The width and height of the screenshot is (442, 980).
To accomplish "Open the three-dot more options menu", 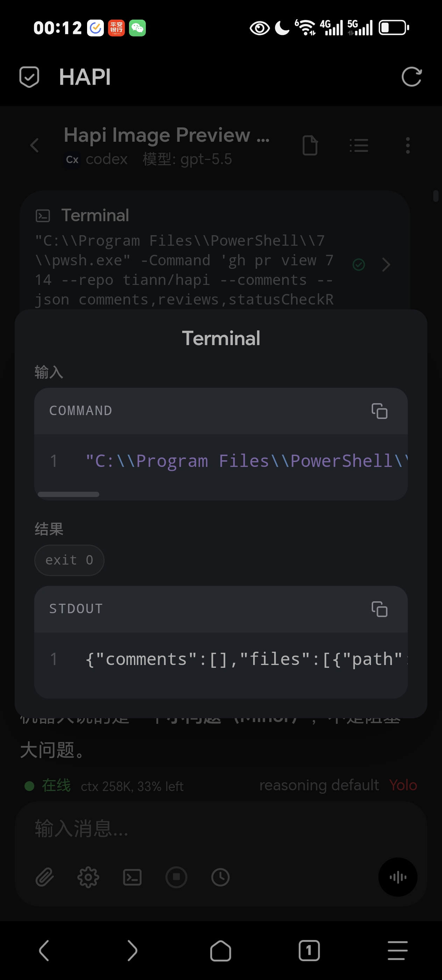I will pos(408,145).
